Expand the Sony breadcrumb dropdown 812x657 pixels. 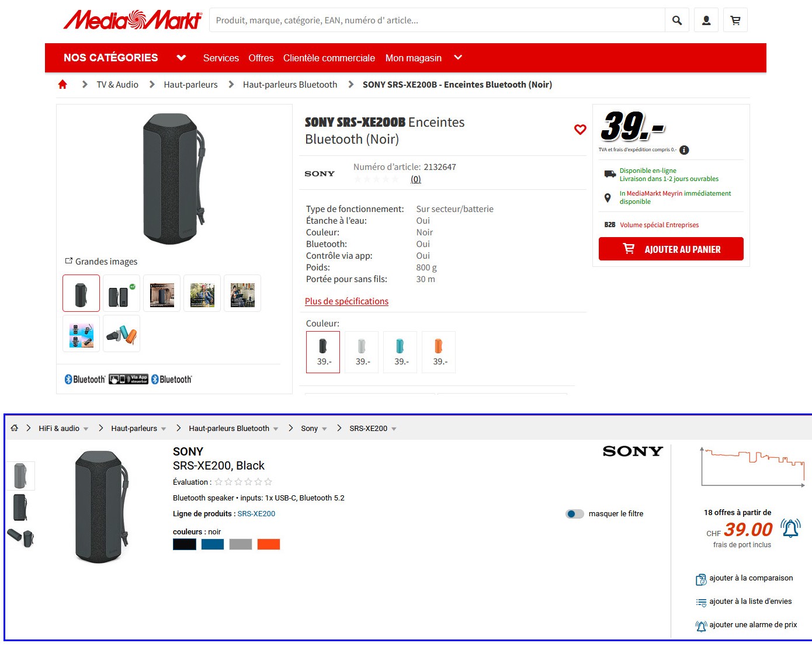pyautogui.click(x=324, y=429)
